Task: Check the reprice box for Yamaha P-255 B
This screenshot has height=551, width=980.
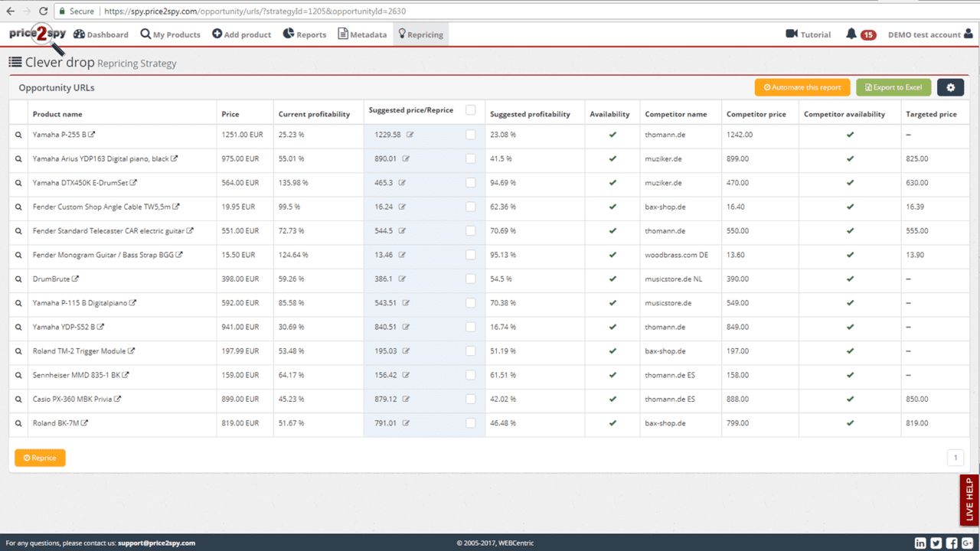Action: click(x=470, y=135)
